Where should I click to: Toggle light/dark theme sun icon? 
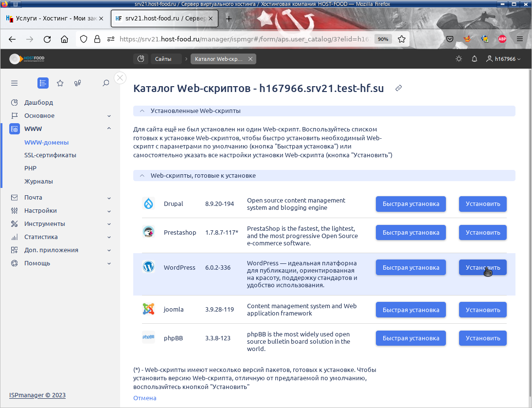[x=459, y=59]
